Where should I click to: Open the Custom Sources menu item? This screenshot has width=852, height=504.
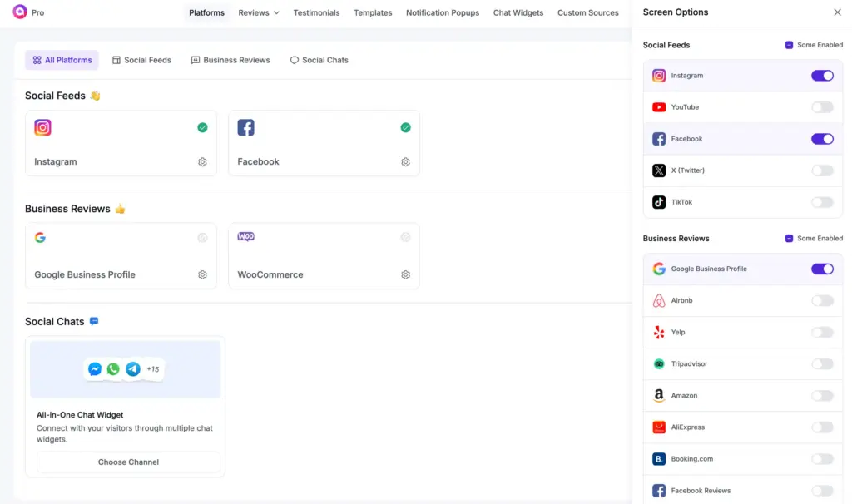(x=588, y=12)
